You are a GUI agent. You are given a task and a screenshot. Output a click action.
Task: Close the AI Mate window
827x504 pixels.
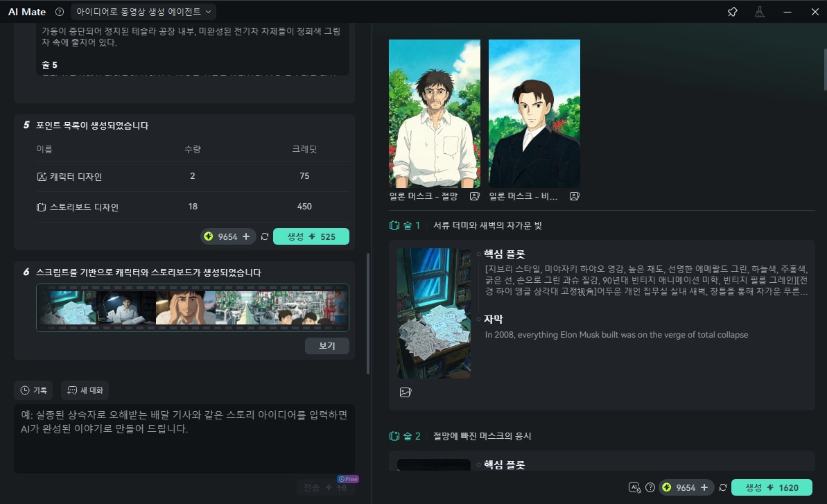pyautogui.click(x=815, y=12)
